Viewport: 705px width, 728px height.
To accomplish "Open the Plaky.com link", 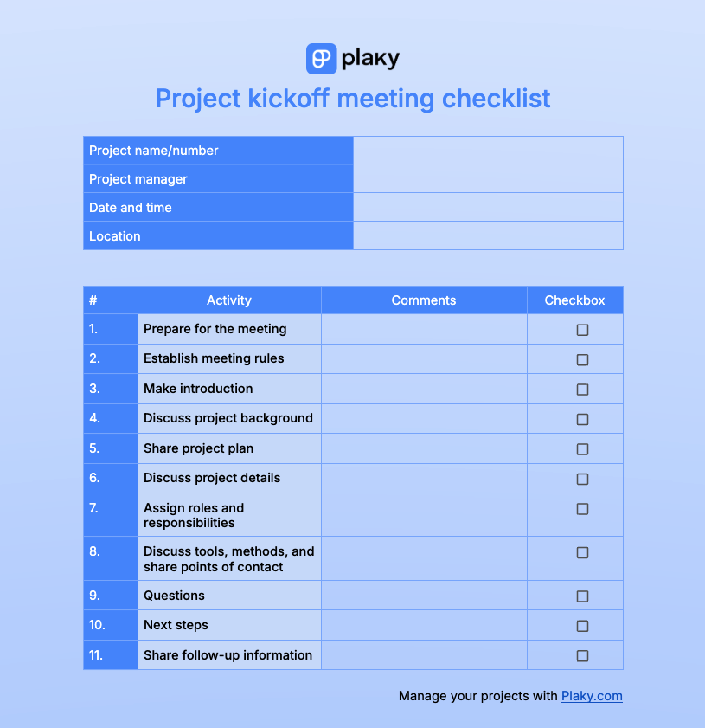I will [x=592, y=696].
